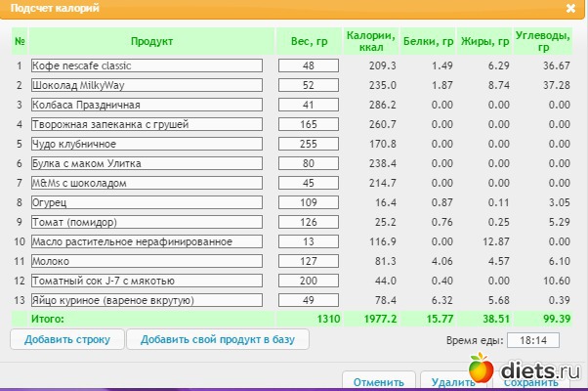This screenshot has width=588, height=391.
Task: Change weight 165 for запеканка row
Action: pyautogui.click(x=309, y=124)
